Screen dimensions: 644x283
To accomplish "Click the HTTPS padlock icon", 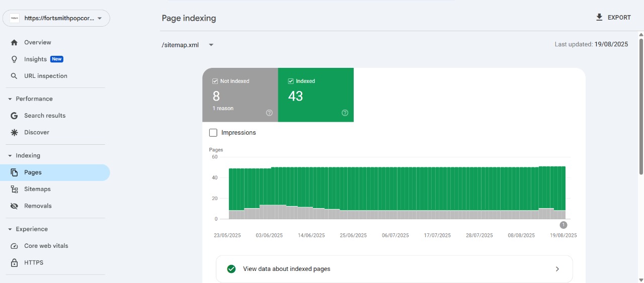I will [14, 263].
